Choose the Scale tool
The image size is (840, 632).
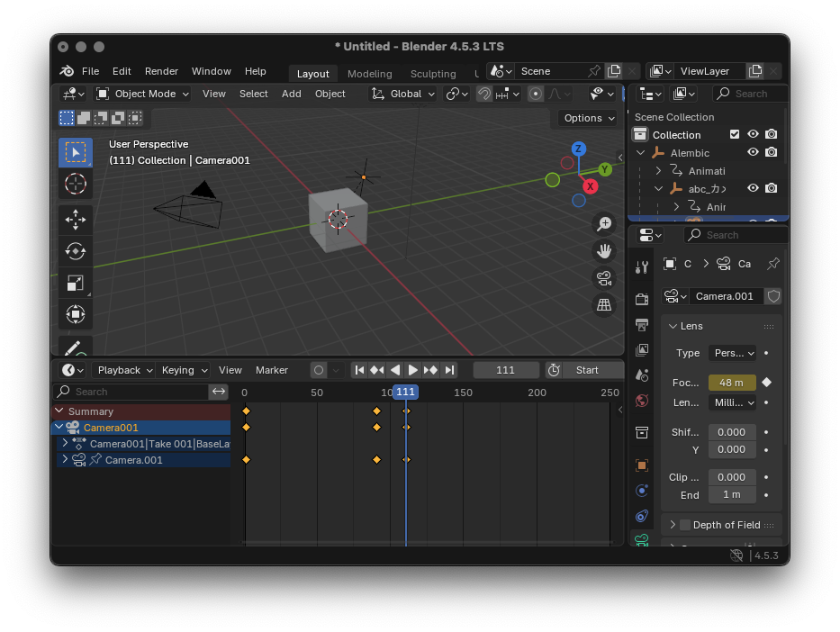(x=76, y=284)
